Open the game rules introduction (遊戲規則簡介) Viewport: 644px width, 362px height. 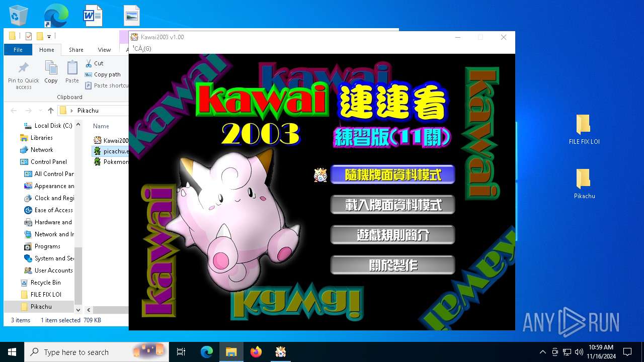(392, 235)
